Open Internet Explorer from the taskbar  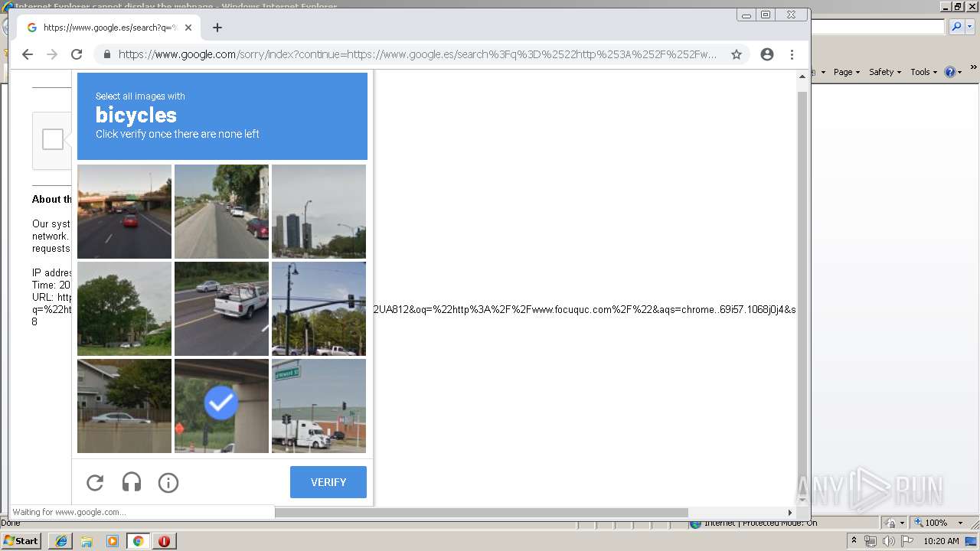(60, 541)
